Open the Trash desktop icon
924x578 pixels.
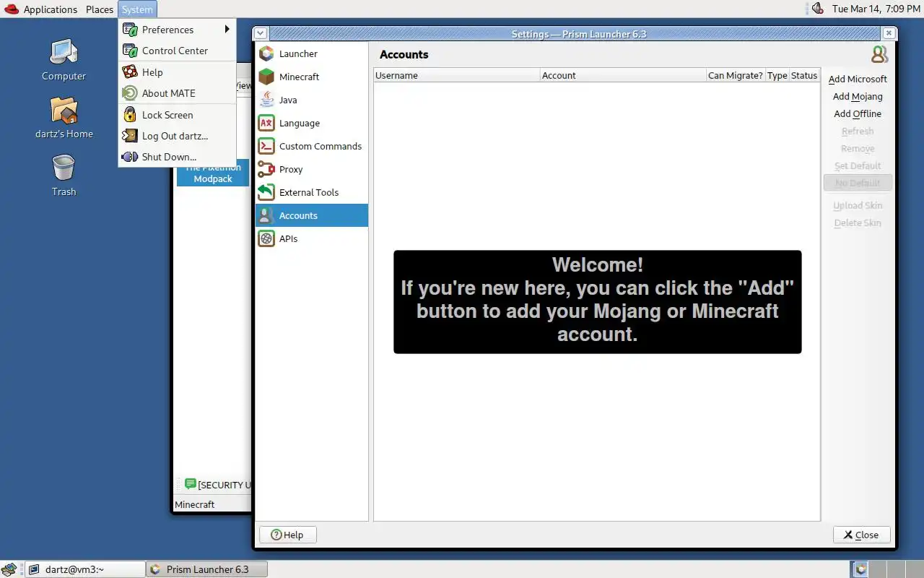coord(64,168)
